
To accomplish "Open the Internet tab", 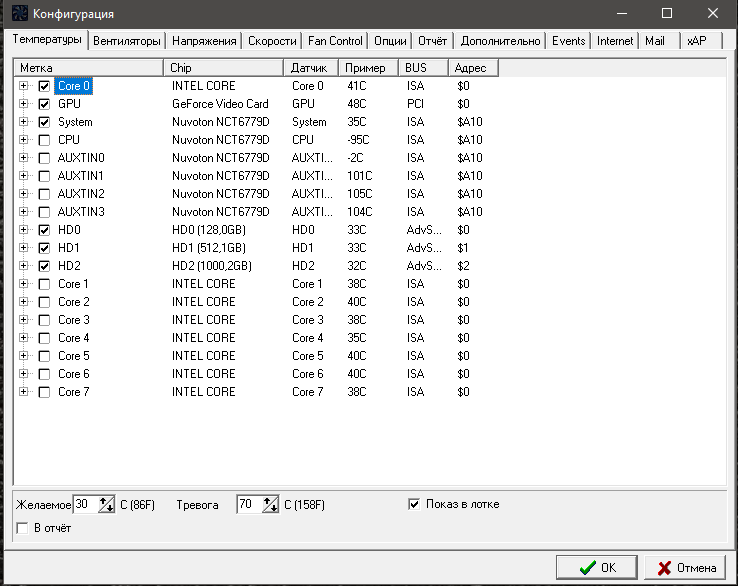I will [615, 41].
